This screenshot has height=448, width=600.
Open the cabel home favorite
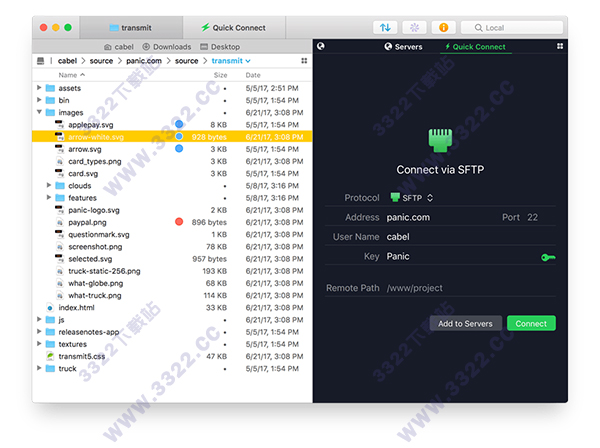click(119, 47)
